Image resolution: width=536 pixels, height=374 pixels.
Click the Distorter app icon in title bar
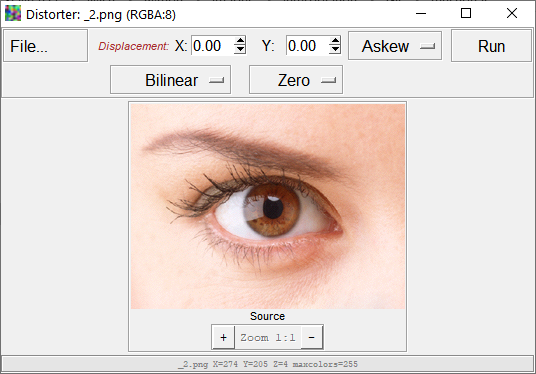(x=13, y=14)
